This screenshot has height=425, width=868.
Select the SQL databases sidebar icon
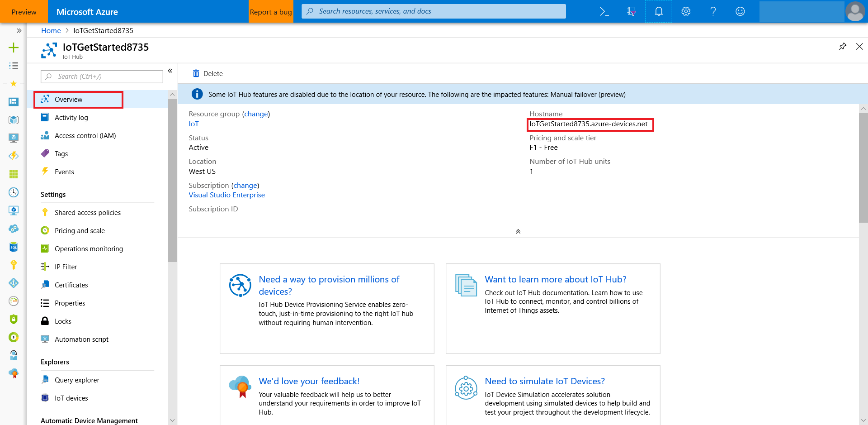14,247
